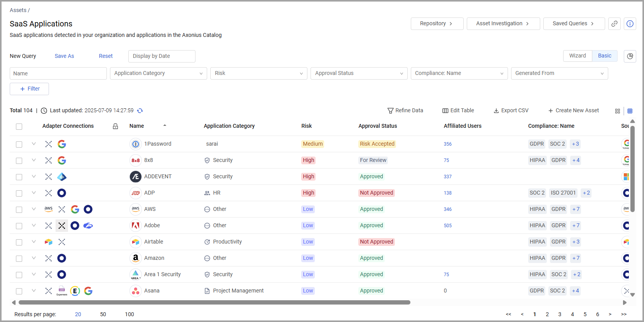
Task: Click Save As link
Action: [65, 56]
